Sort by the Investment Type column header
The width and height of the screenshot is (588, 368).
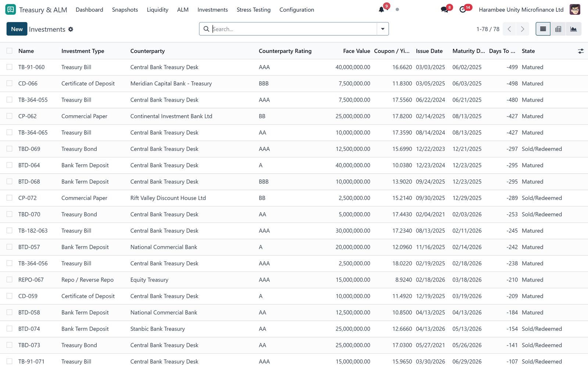[83, 51]
